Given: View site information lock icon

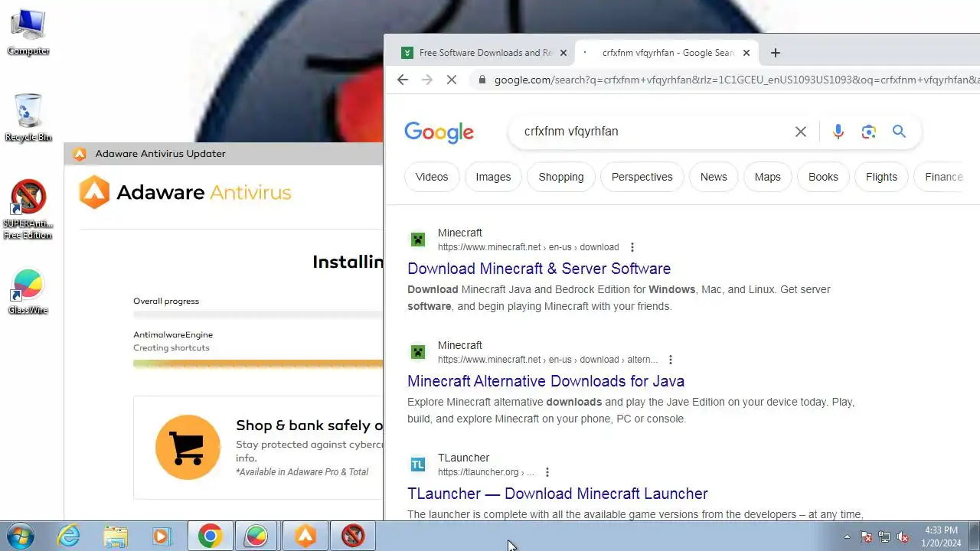Looking at the screenshot, I should (x=482, y=80).
